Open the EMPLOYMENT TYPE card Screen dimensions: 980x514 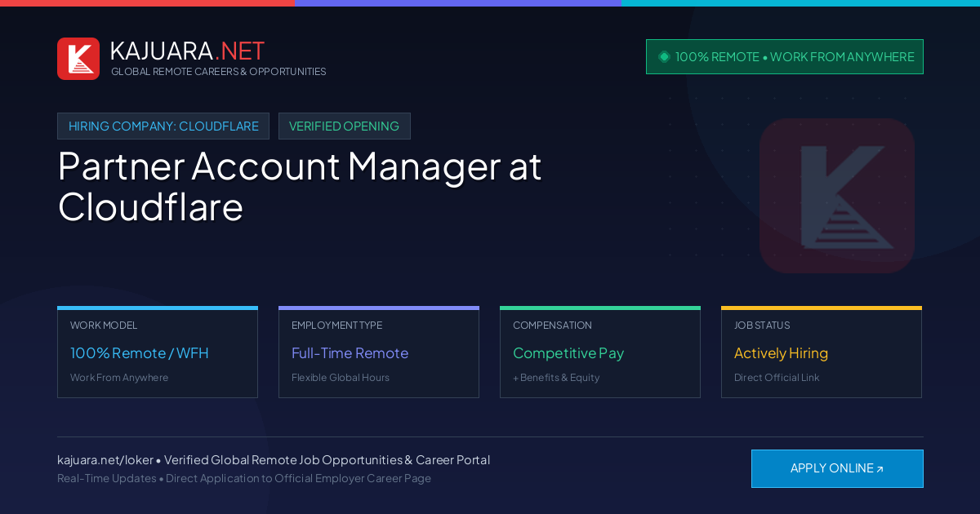pyautogui.click(x=379, y=352)
